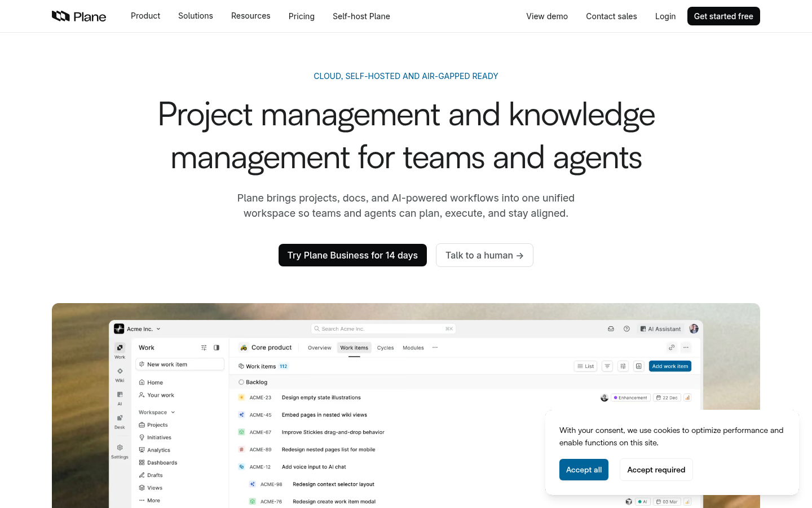The width and height of the screenshot is (812, 508).
Task: Click Get started free button
Action: click(723, 16)
